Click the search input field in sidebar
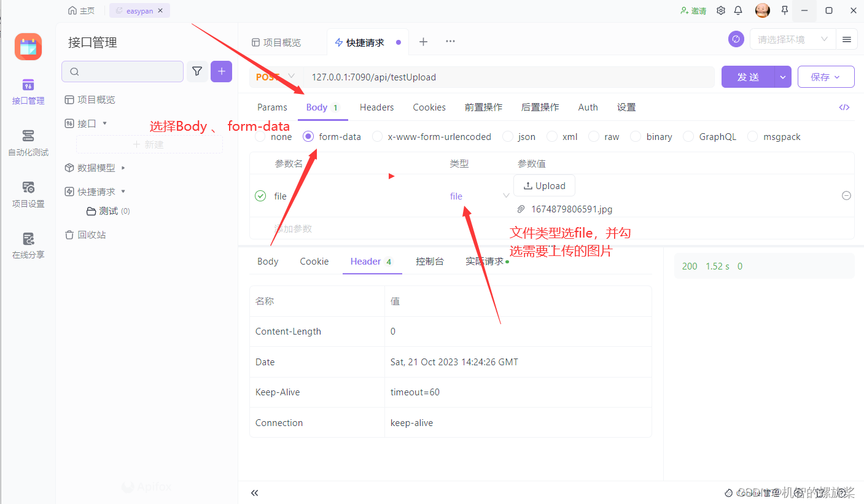Screen dimensions: 864x504 click(x=122, y=71)
